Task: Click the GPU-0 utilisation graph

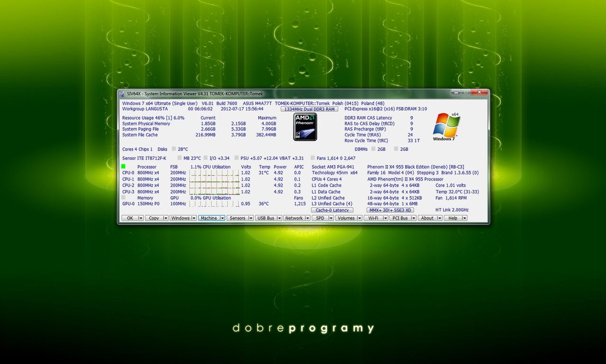Action: [x=214, y=204]
